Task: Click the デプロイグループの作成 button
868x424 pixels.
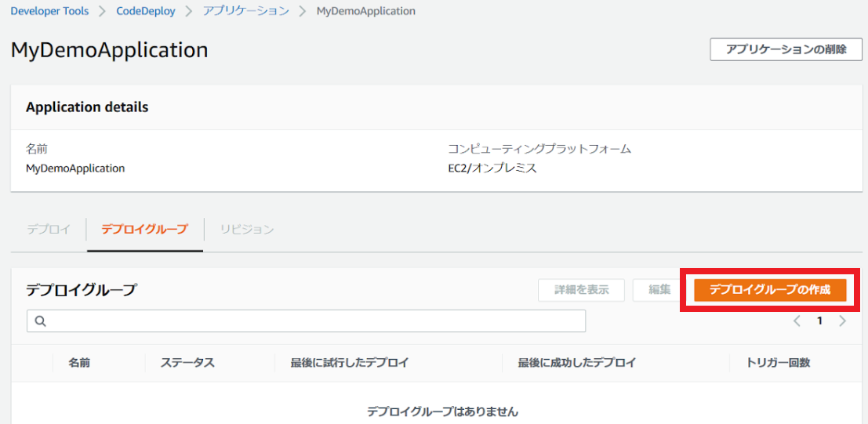Action: (x=770, y=290)
